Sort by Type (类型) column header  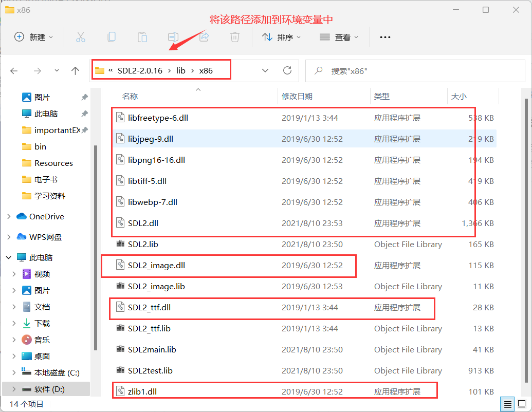382,96
